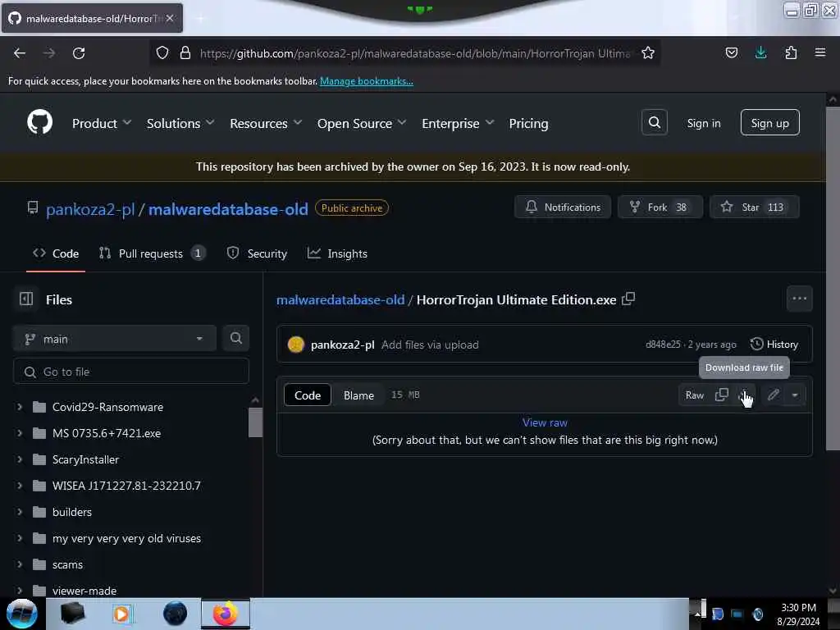Click the GitHub logo icon
The height and width of the screenshot is (630, 840).
tap(39, 122)
